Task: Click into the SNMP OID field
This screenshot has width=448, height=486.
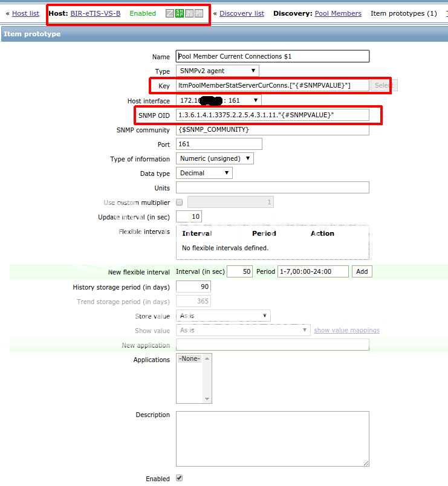Action: pyautogui.click(x=272, y=115)
